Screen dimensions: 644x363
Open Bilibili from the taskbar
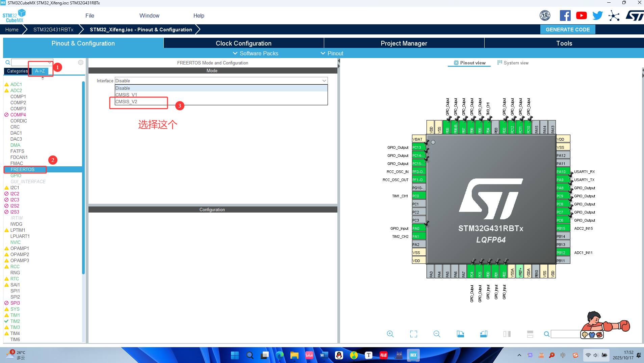(x=309, y=355)
